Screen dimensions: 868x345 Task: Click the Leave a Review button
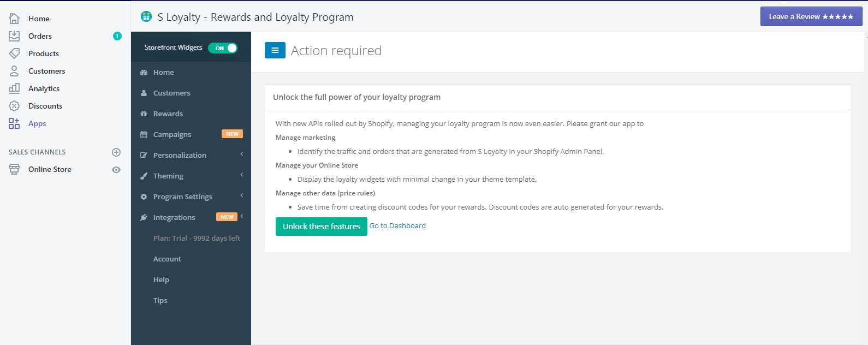click(x=811, y=16)
